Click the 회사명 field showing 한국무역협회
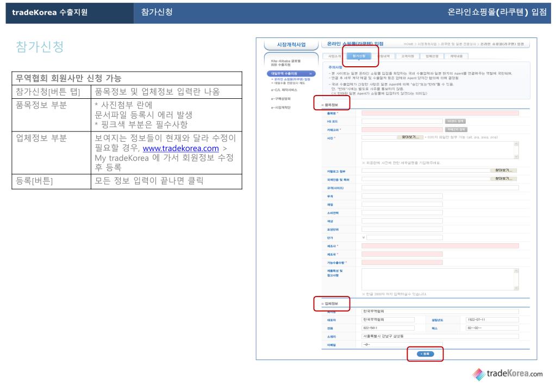 tap(440, 311)
